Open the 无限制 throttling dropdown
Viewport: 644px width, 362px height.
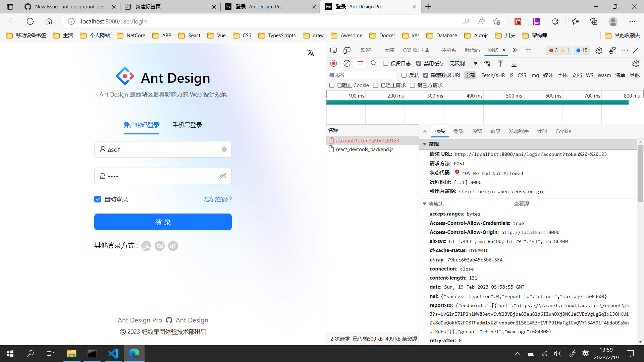(463, 63)
